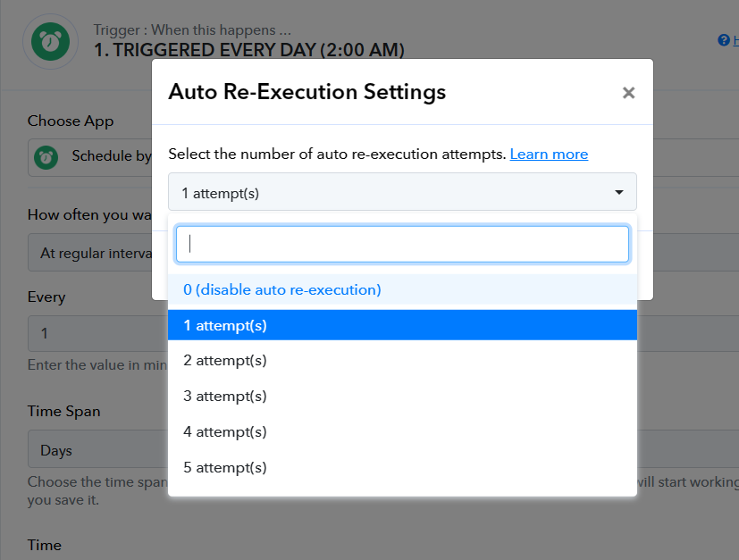Viewport: 739px width, 560px height.
Task: Click the Schedule app clock icon
Action: coord(46,158)
